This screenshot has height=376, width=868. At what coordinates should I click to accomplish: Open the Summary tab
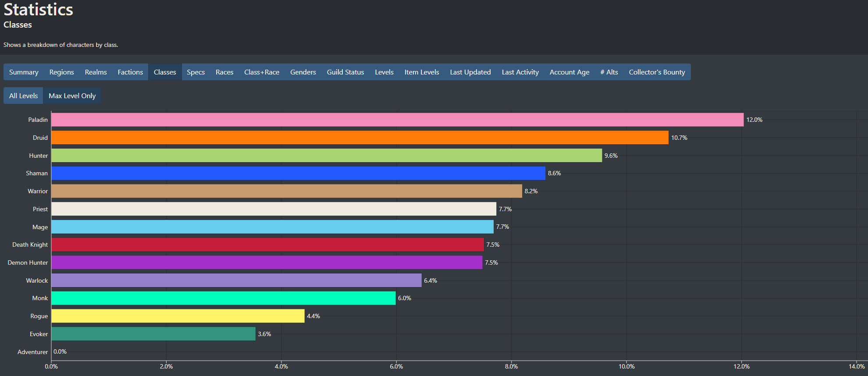click(24, 72)
